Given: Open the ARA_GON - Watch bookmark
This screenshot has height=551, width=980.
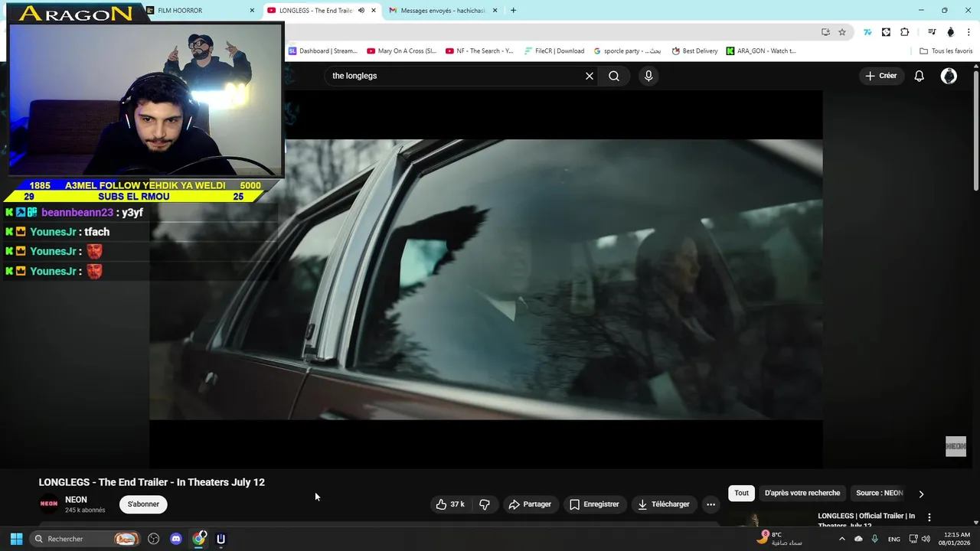Looking at the screenshot, I should point(761,51).
